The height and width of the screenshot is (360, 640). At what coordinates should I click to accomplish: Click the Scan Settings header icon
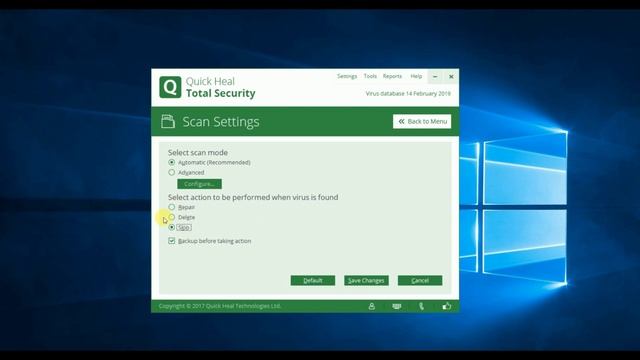tap(168, 121)
